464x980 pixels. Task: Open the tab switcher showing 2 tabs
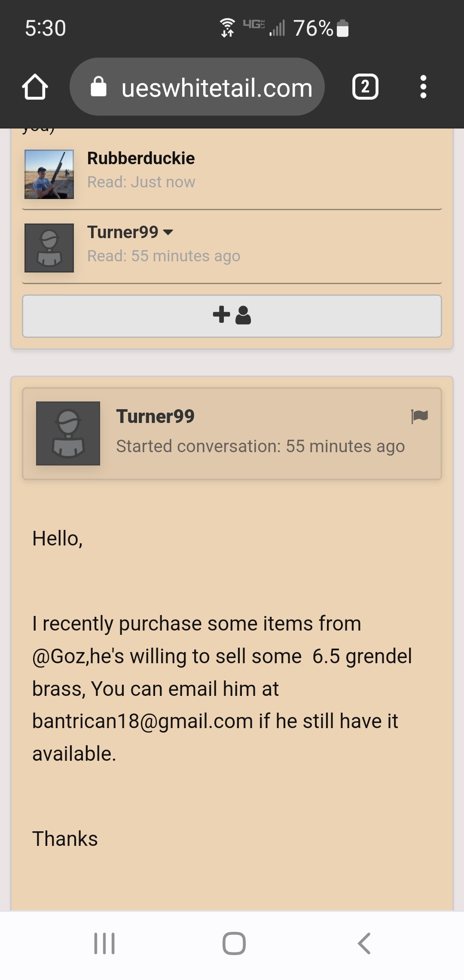(x=365, y=87)
